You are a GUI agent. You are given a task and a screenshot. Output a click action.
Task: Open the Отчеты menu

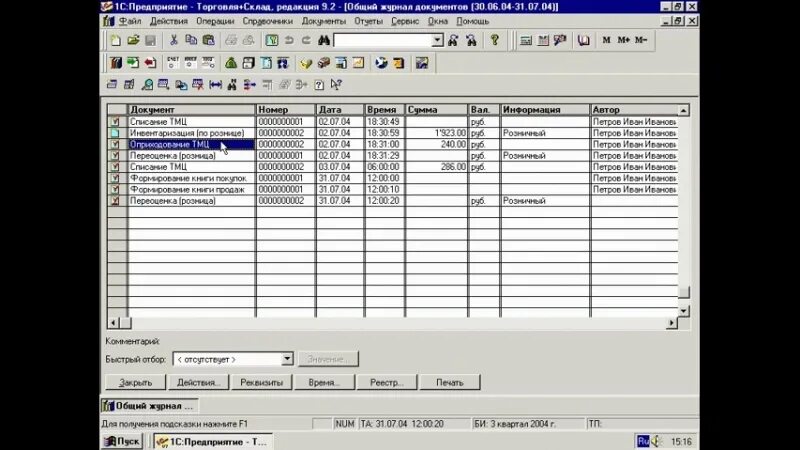[x=368, y=21]
